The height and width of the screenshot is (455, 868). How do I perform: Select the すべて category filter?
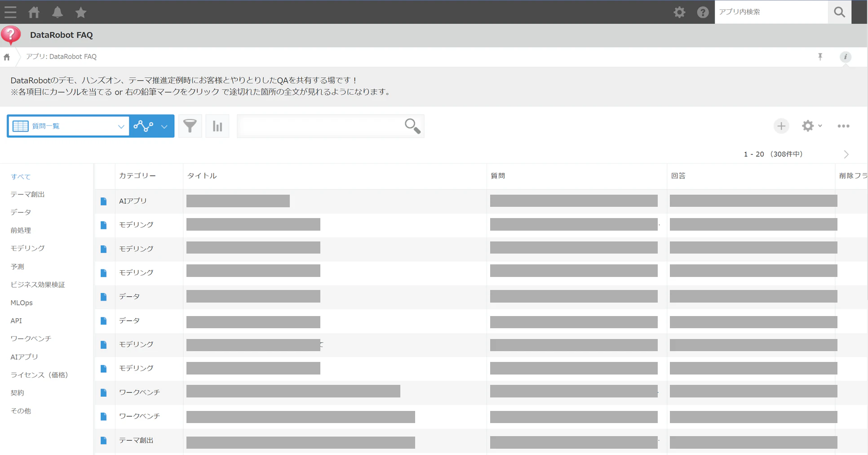[x=21, y=177]
